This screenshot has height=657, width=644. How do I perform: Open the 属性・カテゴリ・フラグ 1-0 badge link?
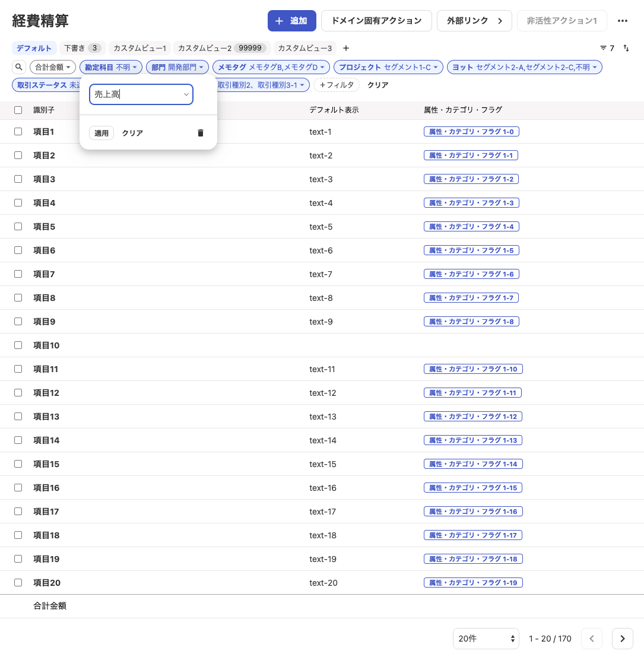pos(471,131)
